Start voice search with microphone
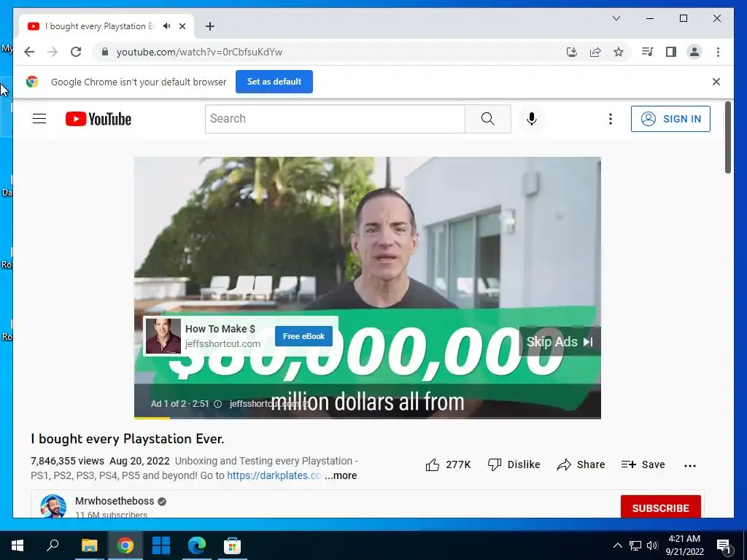 [x=532, y=119]
